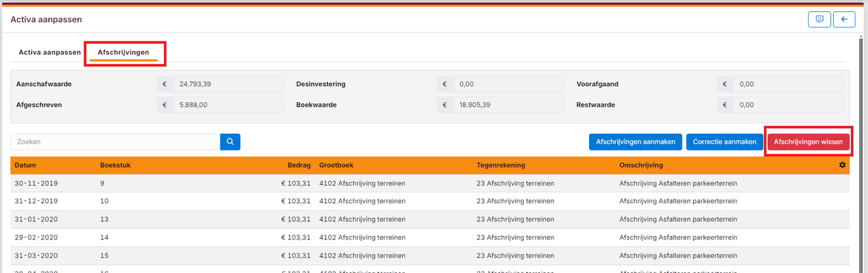Click Afschrijvingen aanmaken button
This screenshot has height=273, width=868.
pos(636,142)
